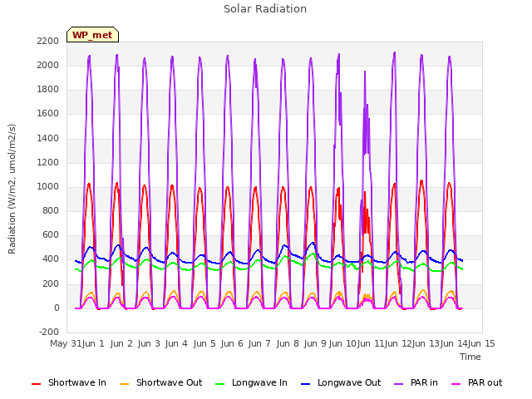
Task: Click the 0 y-axis tick label
Action: pyautogui.click(x=57, y=308)
